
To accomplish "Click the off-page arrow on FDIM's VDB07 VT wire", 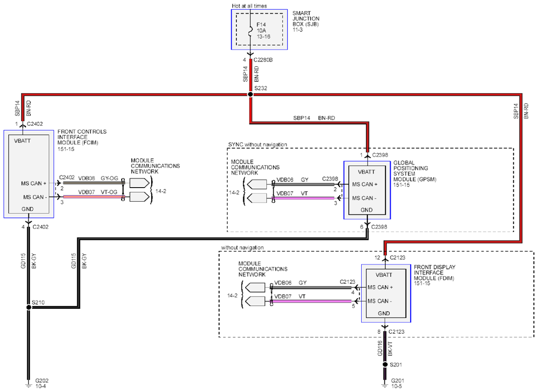I will (255, 301).
